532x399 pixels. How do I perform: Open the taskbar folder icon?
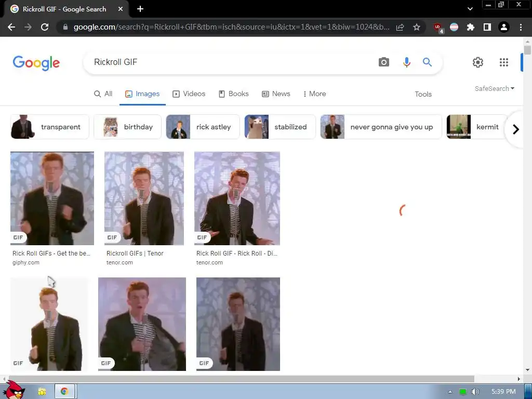click(42, 392)
